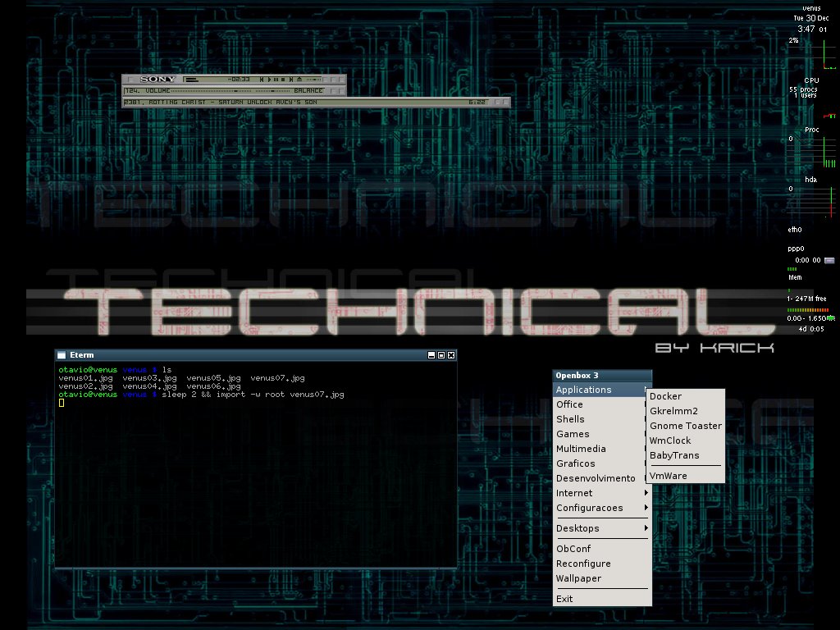Image resolution: width=840 pixels, height=630 pixels.
Task: Open the Shells menu entry
Action: 602,419
